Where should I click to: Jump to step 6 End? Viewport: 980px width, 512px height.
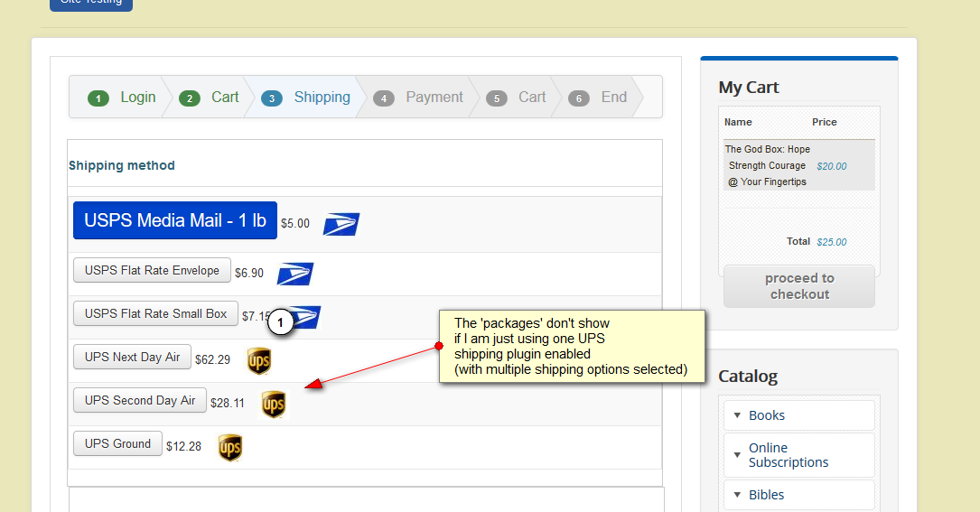click(598, 98)
